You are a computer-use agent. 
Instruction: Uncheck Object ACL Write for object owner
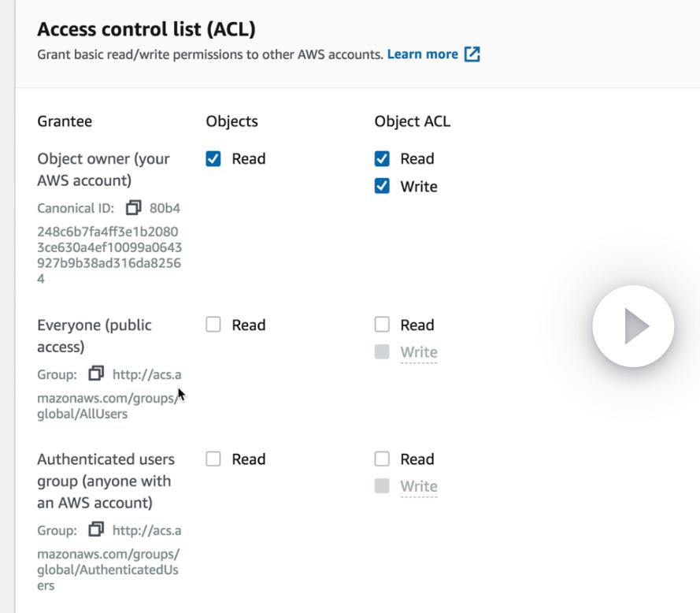pyautogui.click(x=382, y=187)
